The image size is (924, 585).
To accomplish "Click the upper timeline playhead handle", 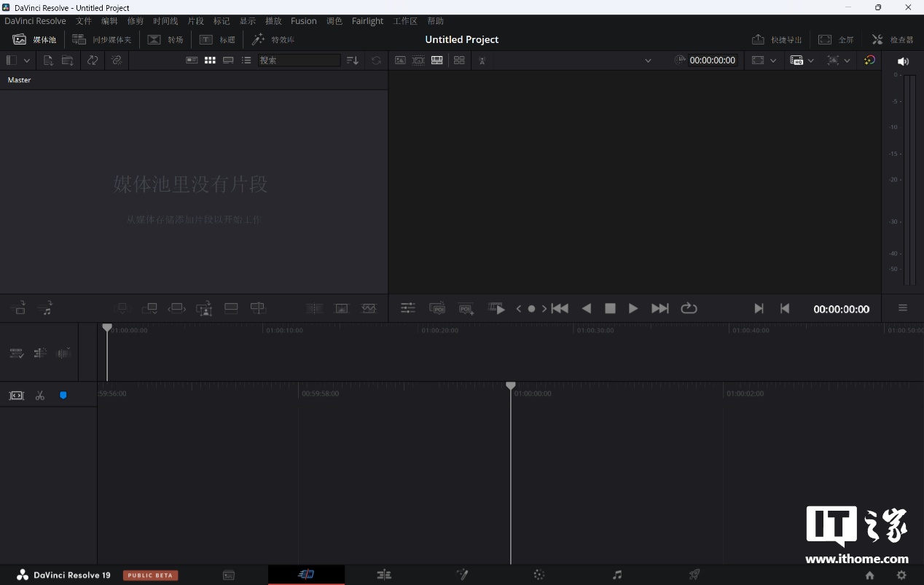I will pyautogui.click(x=107, y=328).
